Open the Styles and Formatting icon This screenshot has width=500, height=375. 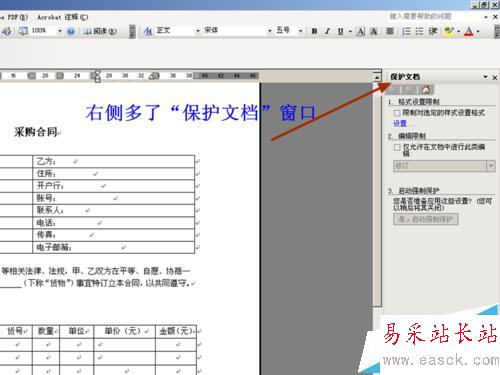147,31
